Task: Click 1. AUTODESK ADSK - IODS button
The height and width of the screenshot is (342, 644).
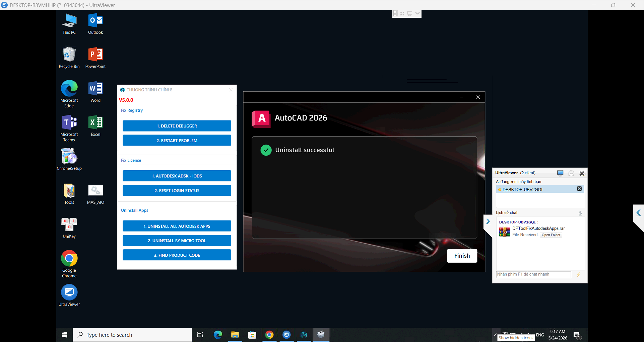Action: click(x=177, y=176)
